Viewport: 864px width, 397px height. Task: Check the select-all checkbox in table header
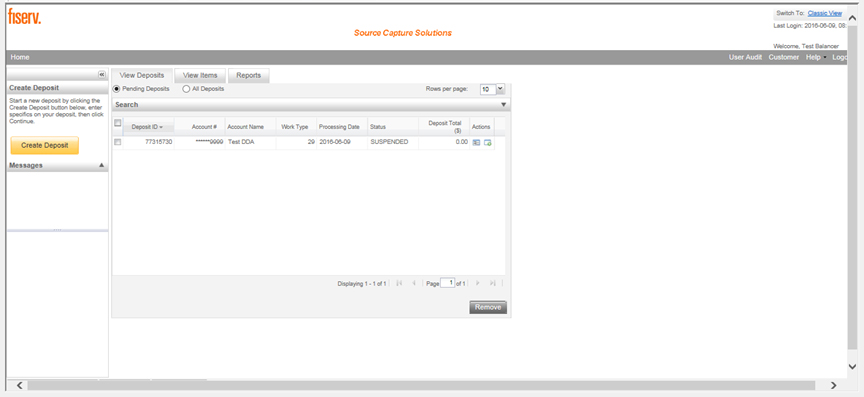pyautogui.click(x=117, y=123)
